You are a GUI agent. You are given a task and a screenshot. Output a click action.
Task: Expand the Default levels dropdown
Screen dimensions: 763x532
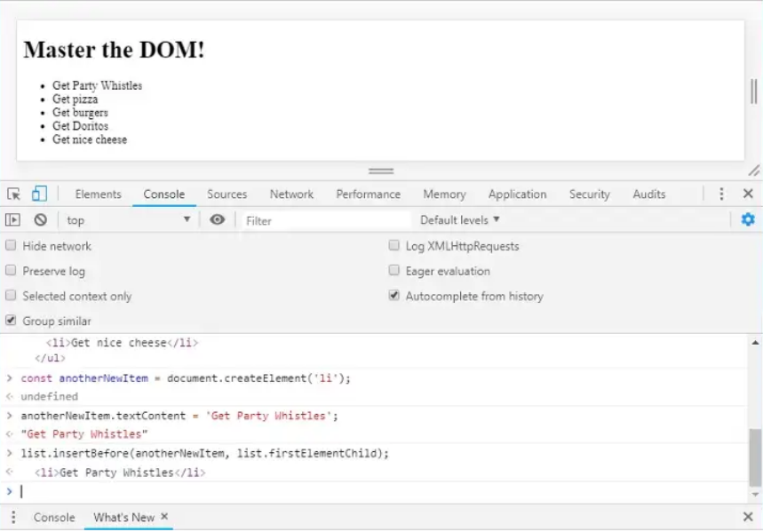pyautogui.click(x=459, y=219)
